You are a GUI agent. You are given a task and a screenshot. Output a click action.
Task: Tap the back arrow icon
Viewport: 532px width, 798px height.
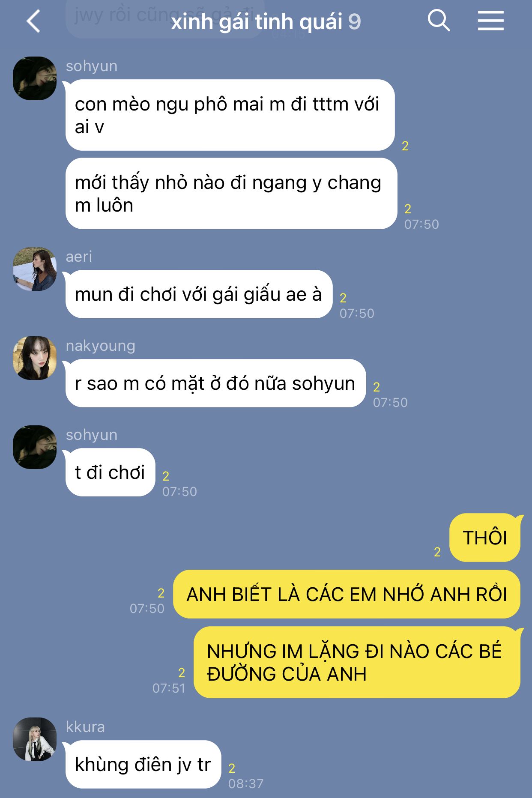tap(33, 21)
